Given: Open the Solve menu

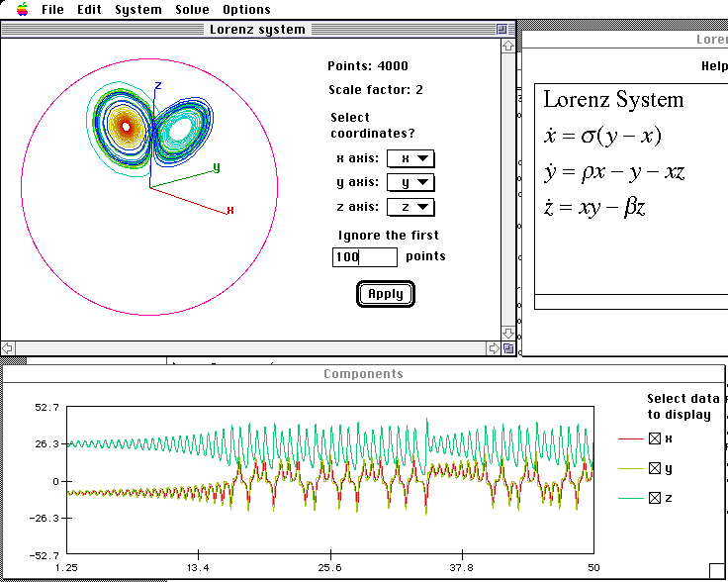Looking at the screenshot, I should [x=192, y=9].
